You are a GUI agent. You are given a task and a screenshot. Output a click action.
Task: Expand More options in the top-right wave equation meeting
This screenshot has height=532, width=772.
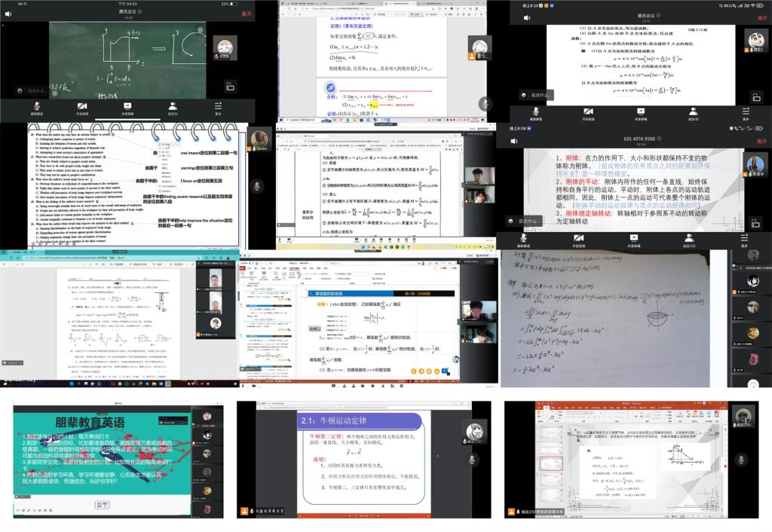[x=745, y=113]
